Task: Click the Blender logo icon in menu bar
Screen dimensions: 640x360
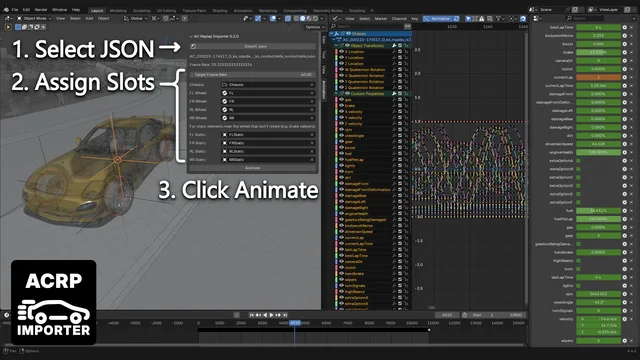Action: pos(6,10)
